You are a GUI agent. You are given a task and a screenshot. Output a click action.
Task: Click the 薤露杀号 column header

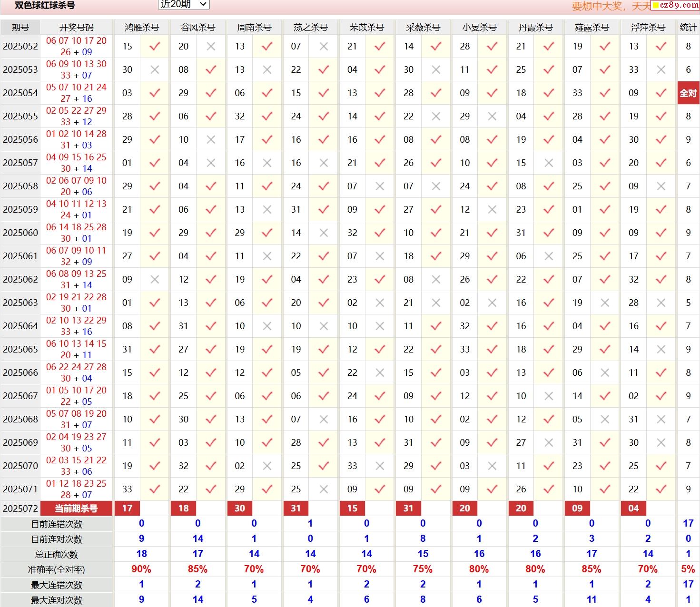pyautogui.click(x=592, y=27)
